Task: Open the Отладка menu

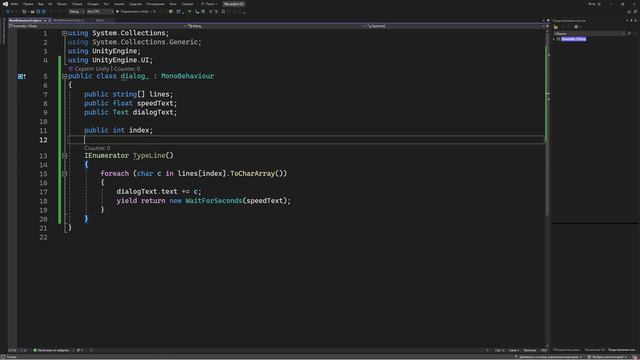Action: 93,4
